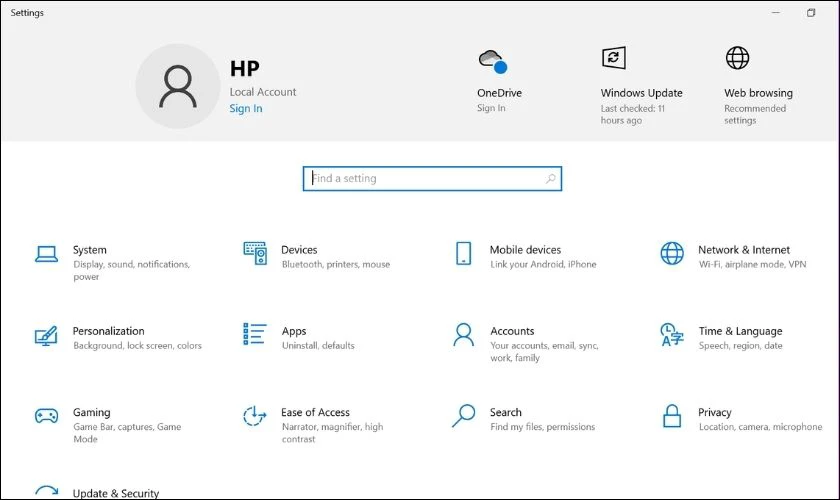Open the Gaming controller icon

(x=47, y=415)
